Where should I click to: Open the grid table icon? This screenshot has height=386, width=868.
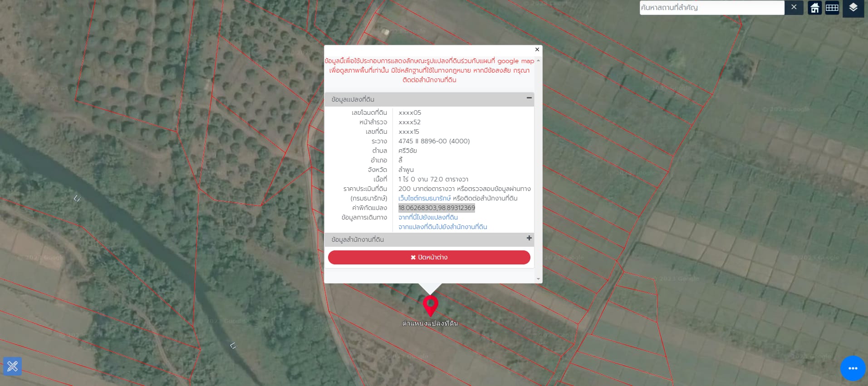(x=832, y=8)
